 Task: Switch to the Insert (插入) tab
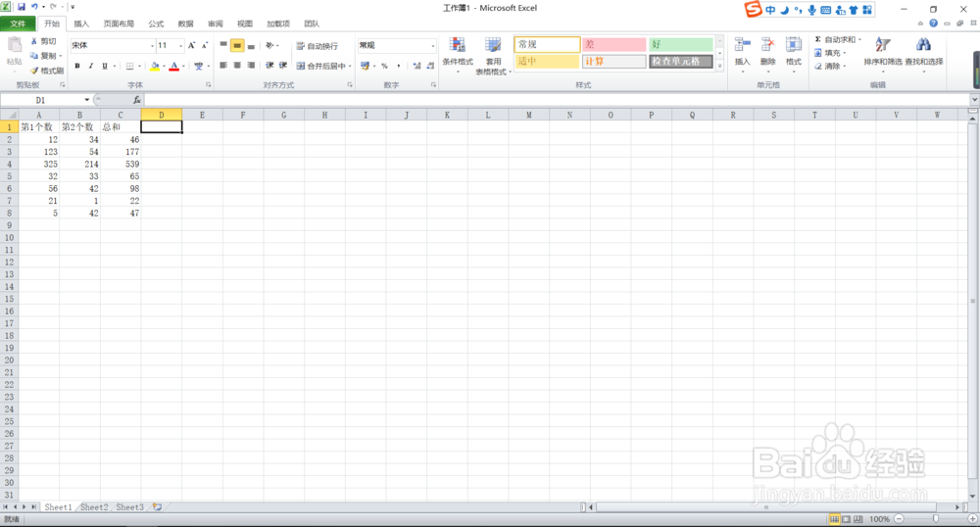click(81, 24)
